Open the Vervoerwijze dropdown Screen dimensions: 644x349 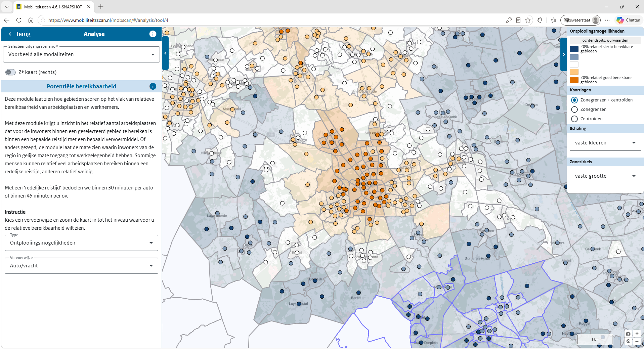tap(81, 266)
